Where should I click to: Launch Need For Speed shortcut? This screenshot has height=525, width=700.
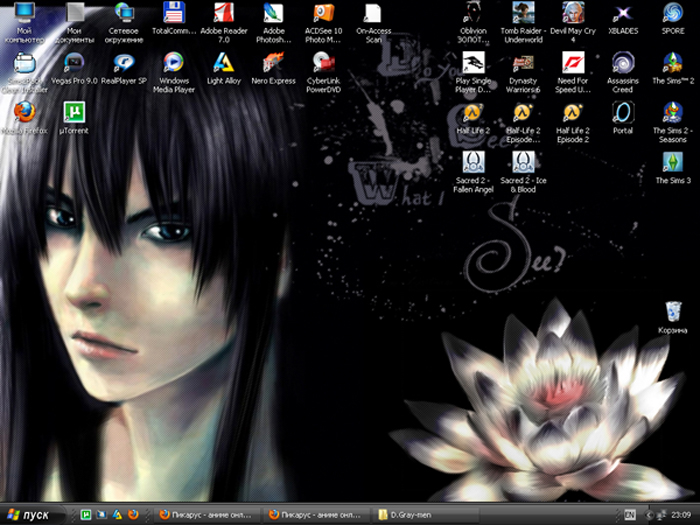[573, 72]
